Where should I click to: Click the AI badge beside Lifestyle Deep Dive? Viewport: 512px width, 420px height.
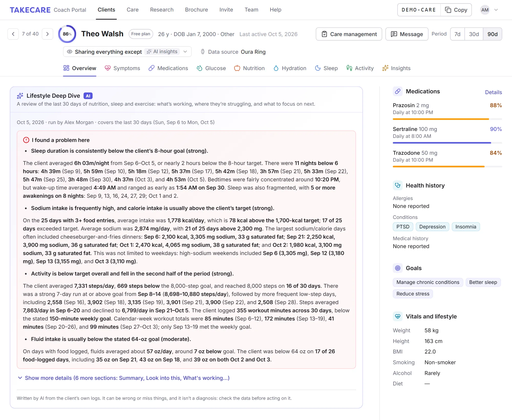88,96
